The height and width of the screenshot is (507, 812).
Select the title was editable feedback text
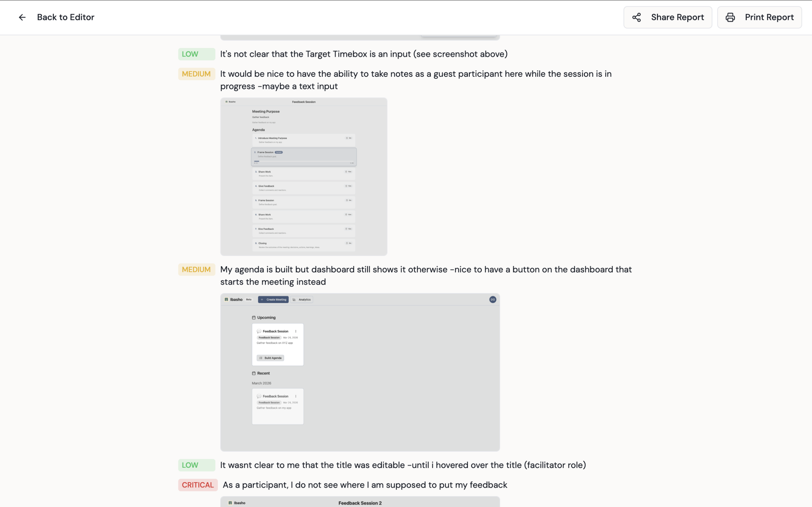click(403, 465)
